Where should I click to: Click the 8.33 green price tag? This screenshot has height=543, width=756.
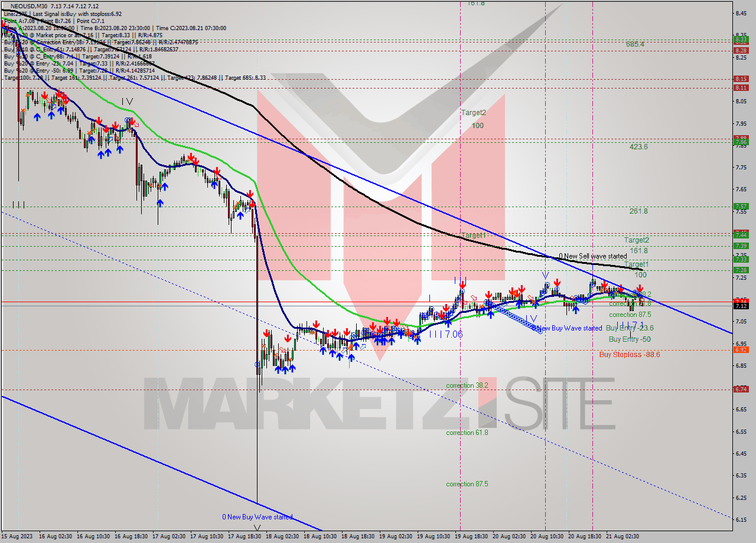click(741, 40)
